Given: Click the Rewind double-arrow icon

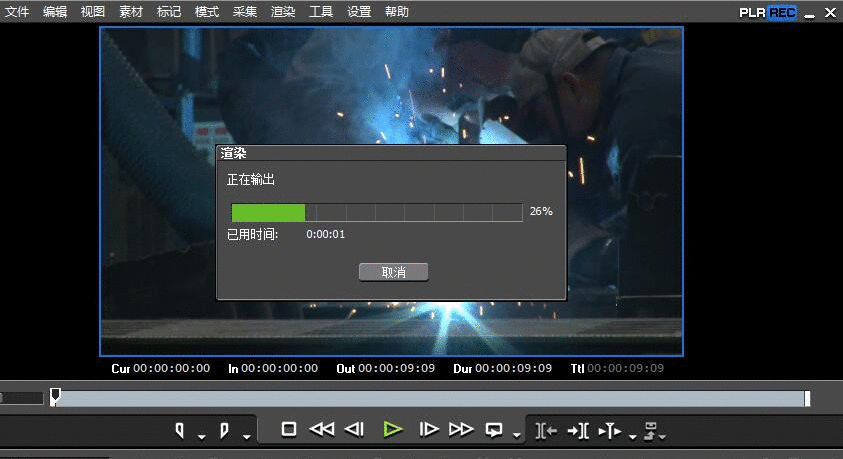Looking at the screenshot, I should 321,429.
